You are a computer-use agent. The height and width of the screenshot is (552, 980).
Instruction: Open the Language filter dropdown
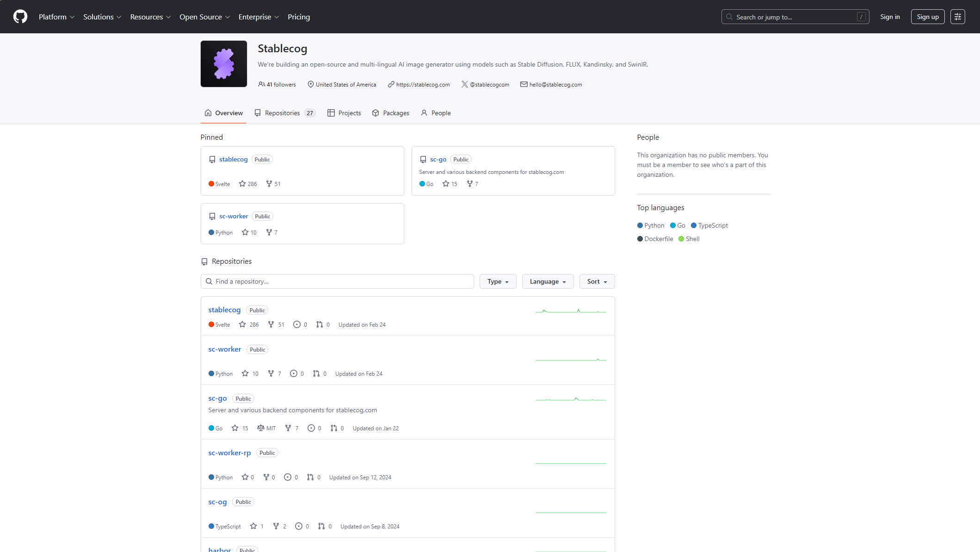pyautogui.click(x=548, y=281)
